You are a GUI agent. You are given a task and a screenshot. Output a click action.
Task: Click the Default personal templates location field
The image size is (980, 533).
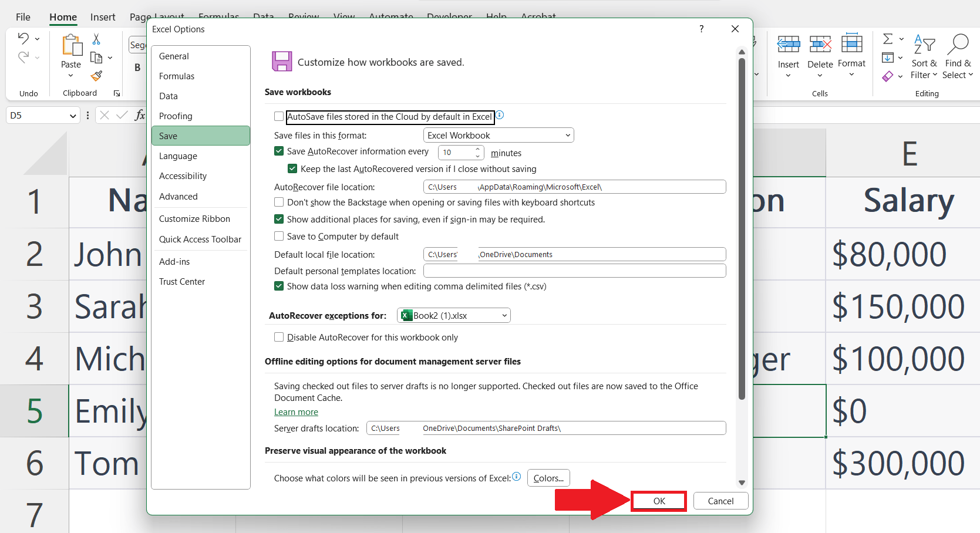[x=574, y=271]
